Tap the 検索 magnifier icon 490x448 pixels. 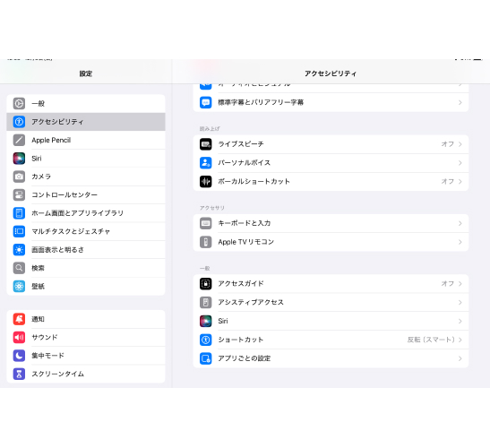pyautogui.click(x=19, y=268)
